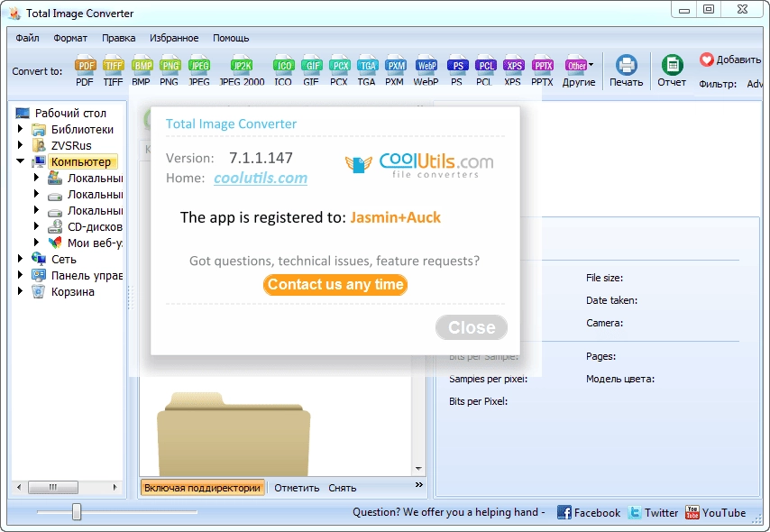Visit the Twitter link icon

pyautogui.click(x=635, y=512)
